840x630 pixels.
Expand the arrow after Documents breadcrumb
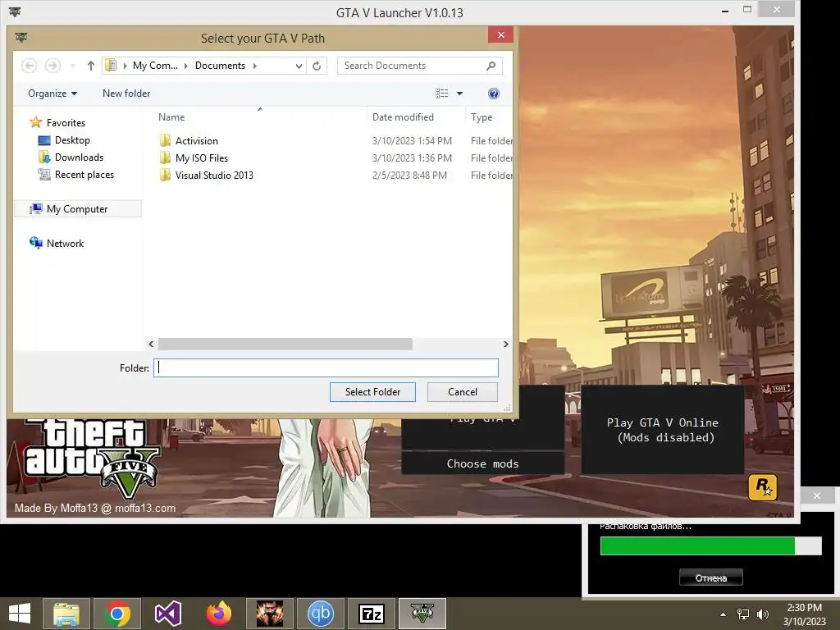[255, 66]
